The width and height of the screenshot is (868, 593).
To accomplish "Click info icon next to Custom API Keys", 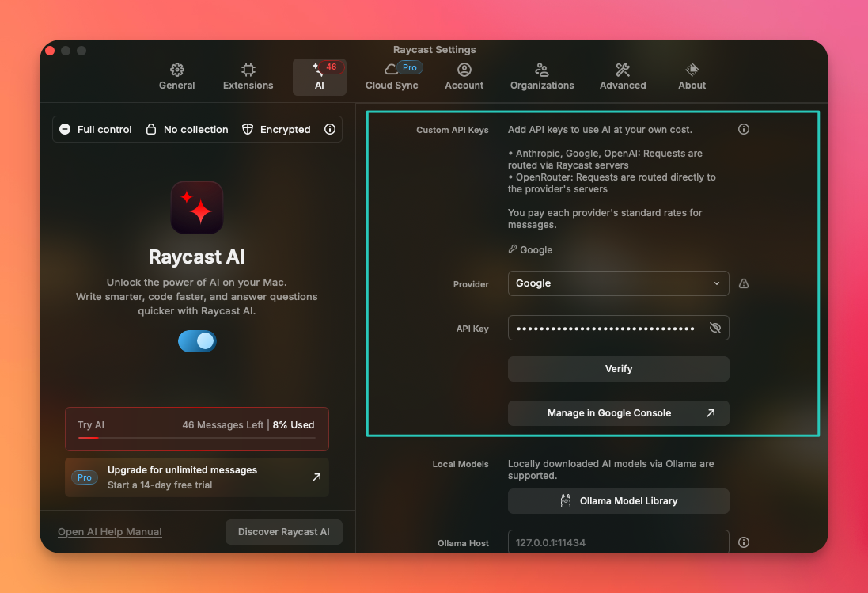I will [743, 129].
